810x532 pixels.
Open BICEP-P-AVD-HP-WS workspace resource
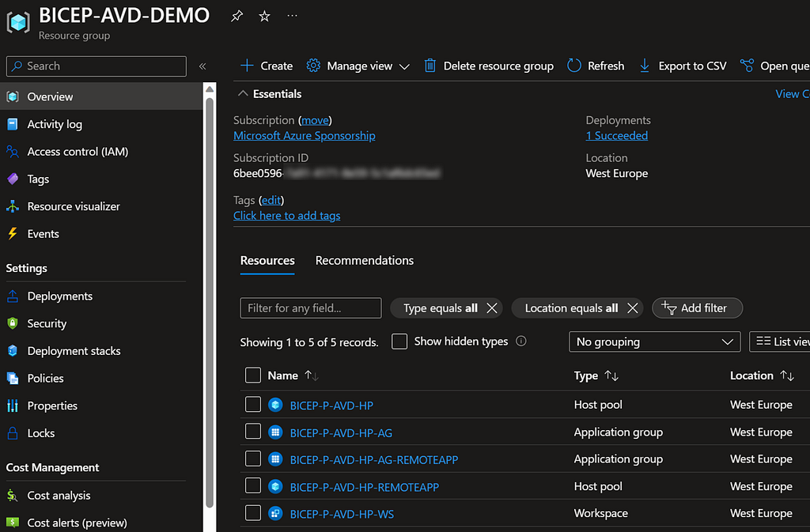pos(342,515)
